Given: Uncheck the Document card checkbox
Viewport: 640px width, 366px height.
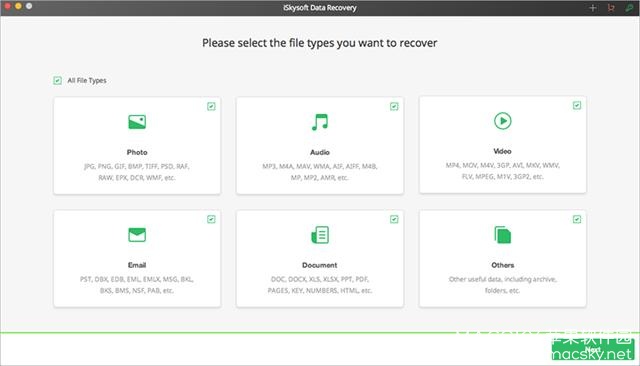Looking at the screenshot, I should tap(394, 219).
